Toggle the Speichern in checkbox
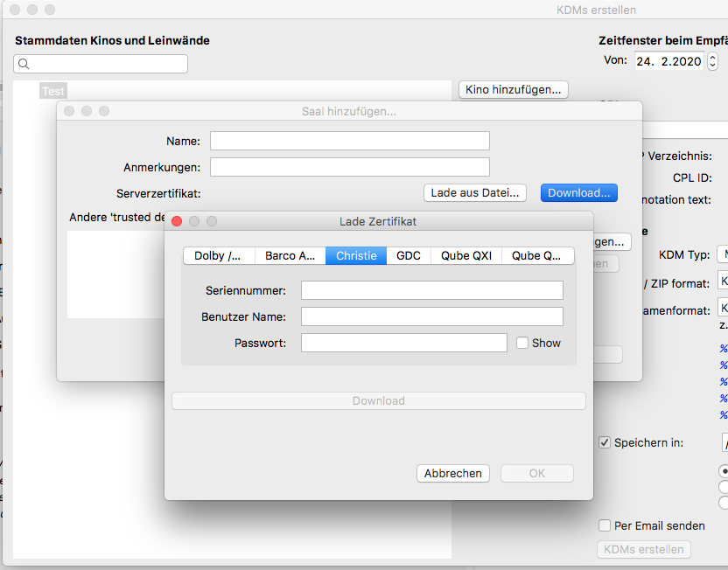 [x=605, y=442]
